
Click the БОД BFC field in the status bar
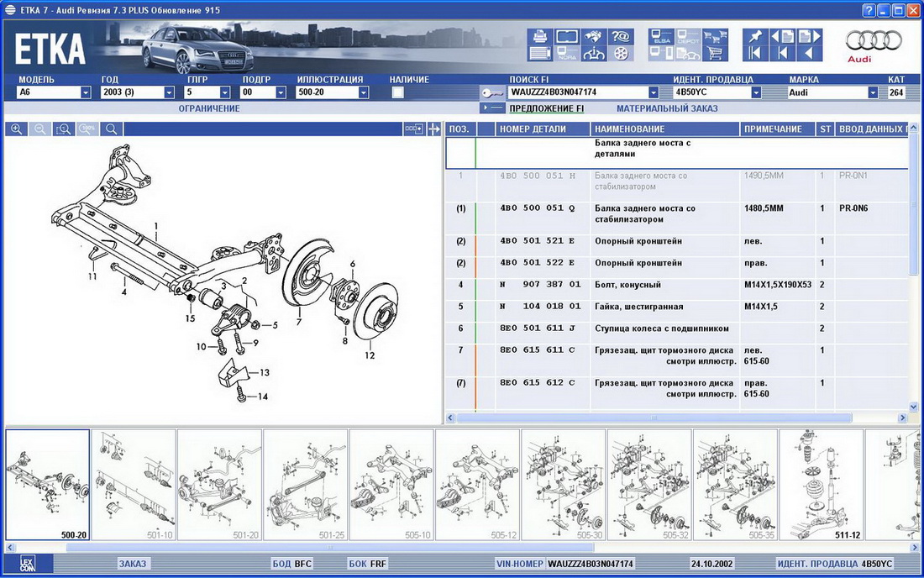[x=292, y=564]
